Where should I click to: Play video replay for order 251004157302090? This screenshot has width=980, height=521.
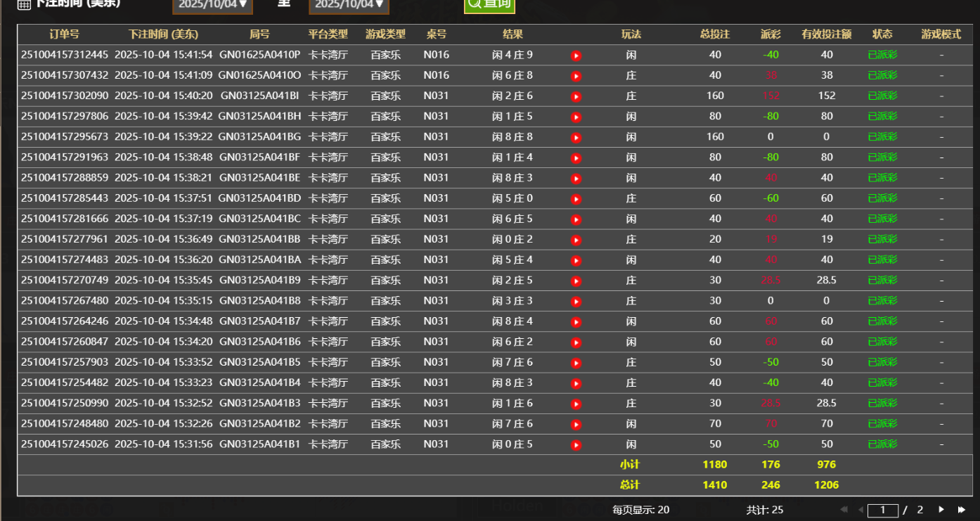click(576, 96)
